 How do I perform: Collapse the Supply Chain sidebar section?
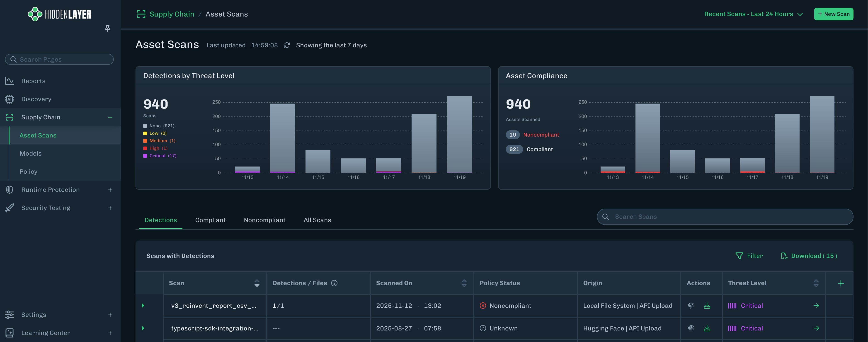[110, 117]
